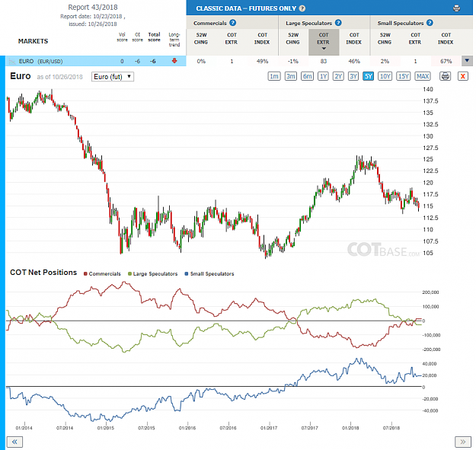Print the Euro chart using the printer icon
476x450 pixels.
[x=445, y=76]
